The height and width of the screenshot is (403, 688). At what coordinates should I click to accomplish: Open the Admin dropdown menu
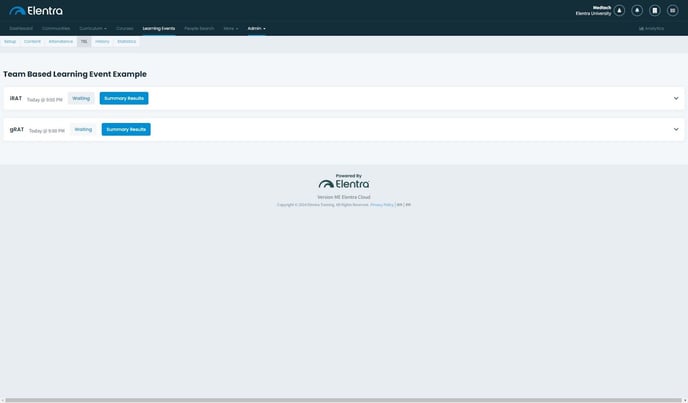point(256,28)
